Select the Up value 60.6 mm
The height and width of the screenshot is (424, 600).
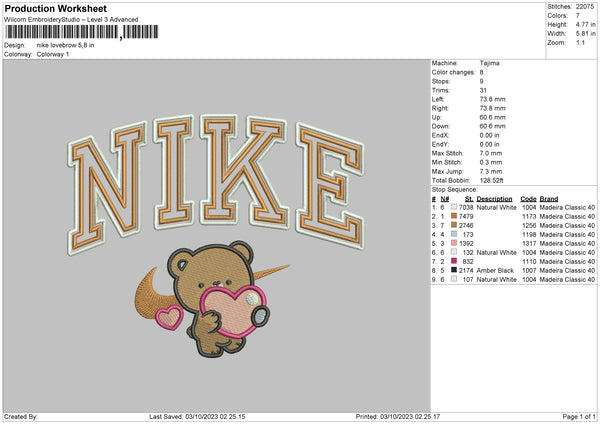492,117
